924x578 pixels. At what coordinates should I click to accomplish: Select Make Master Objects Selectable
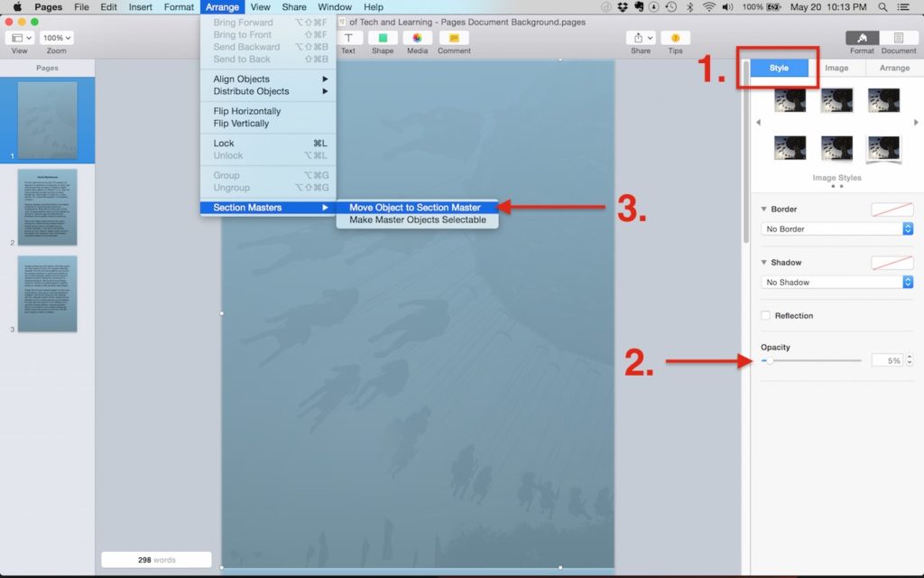(417, 219)
